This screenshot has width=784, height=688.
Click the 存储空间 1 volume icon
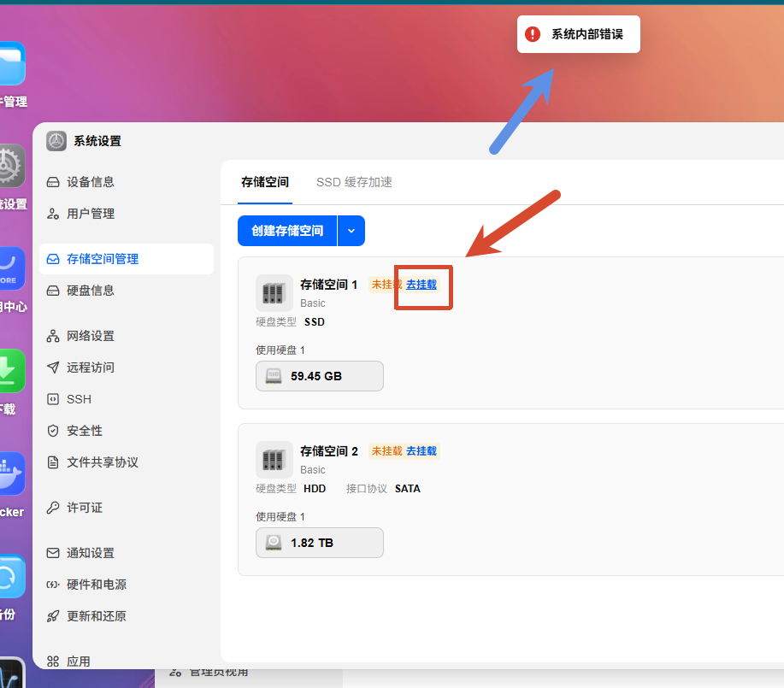274,293
